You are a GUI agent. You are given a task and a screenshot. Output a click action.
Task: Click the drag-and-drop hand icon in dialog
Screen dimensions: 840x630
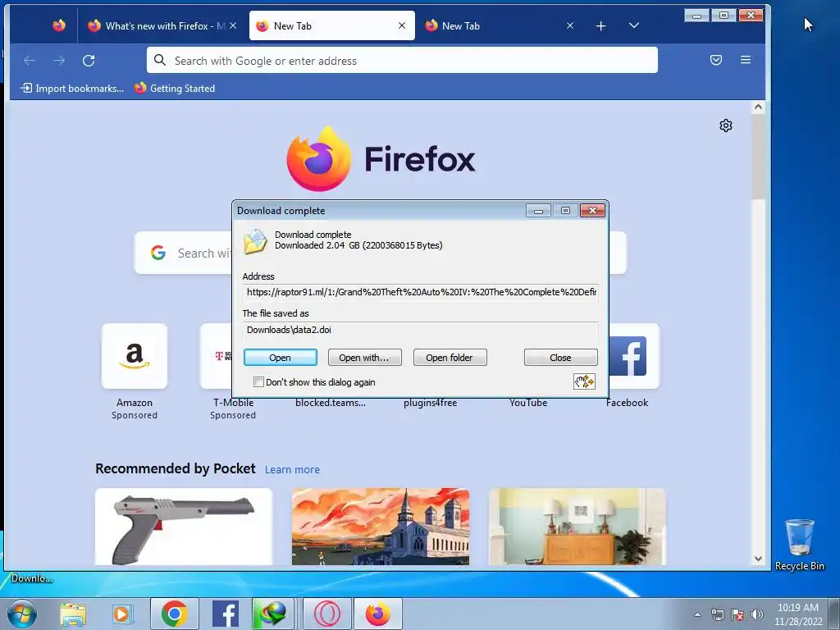[584, 381]
